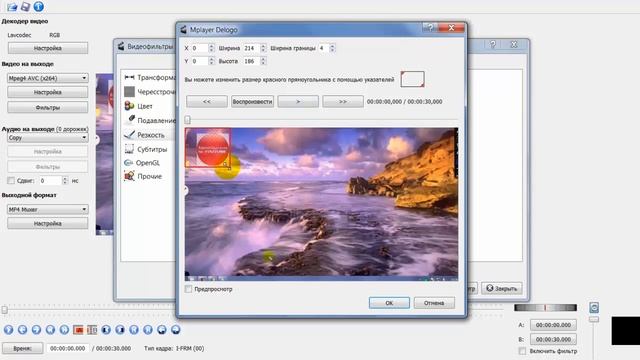The image size is (640, 360).
Task: Open the Субтитры filter category
Action: (146, 149)
